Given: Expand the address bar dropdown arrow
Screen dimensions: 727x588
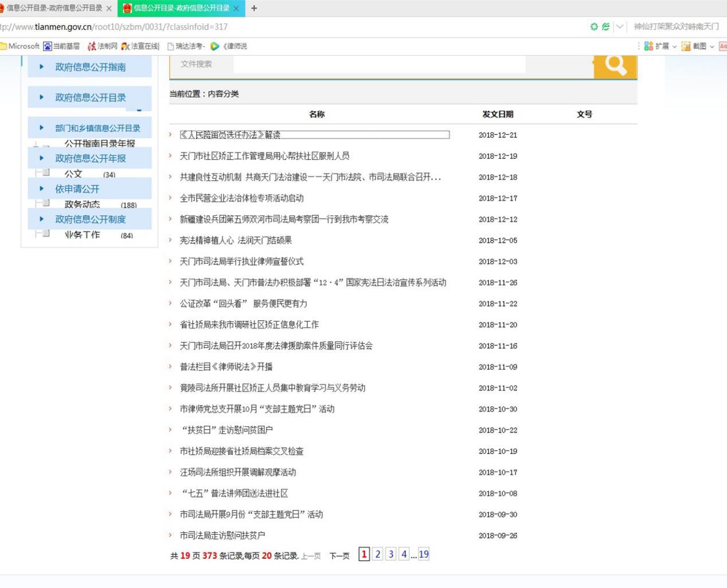Looking at the screenshot, I should (x=619, y=27).
